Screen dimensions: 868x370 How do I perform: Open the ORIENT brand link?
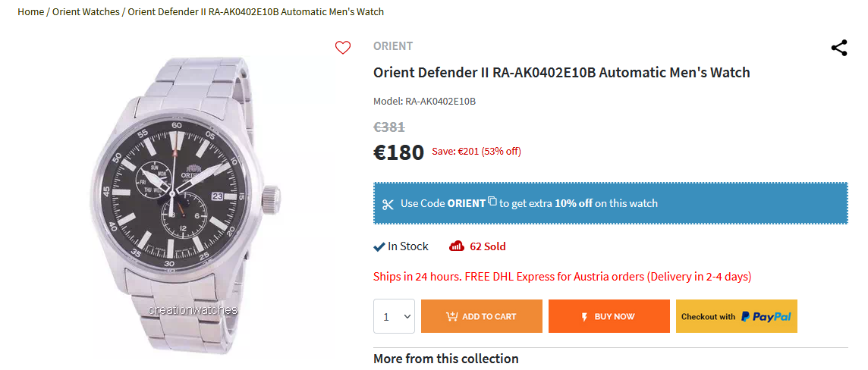pos(393,46)
